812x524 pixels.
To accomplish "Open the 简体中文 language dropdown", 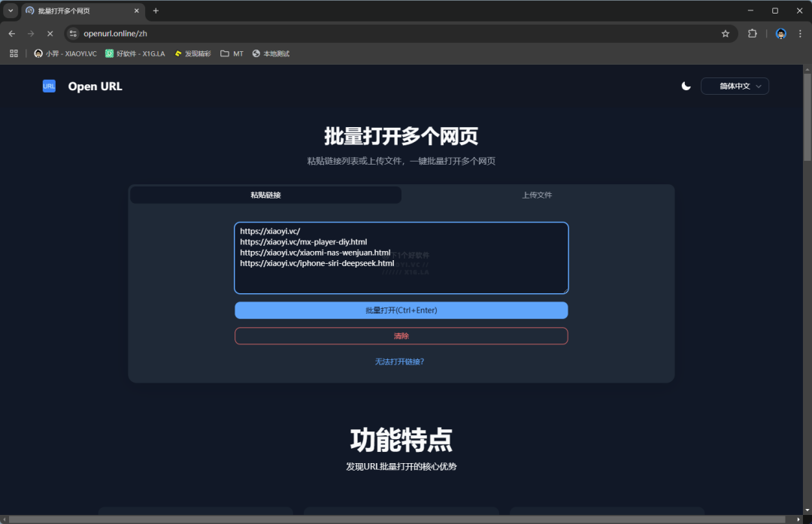I will pyautogui.click(x=735, y=86).
